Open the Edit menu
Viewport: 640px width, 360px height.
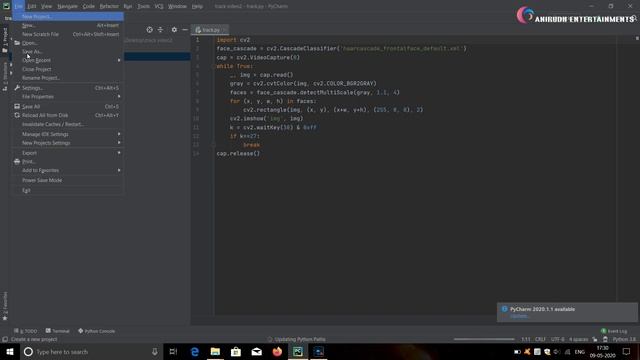(x=31, y=6)
